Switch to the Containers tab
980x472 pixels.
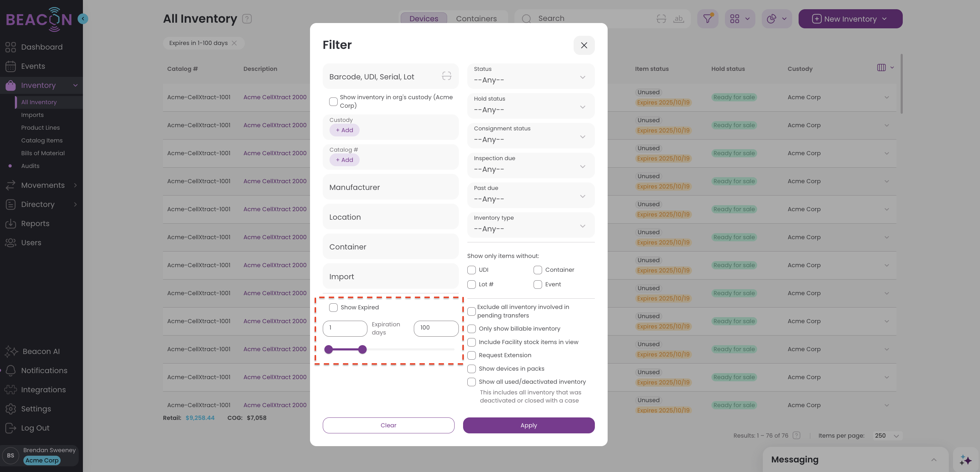[x=476, y=19]
